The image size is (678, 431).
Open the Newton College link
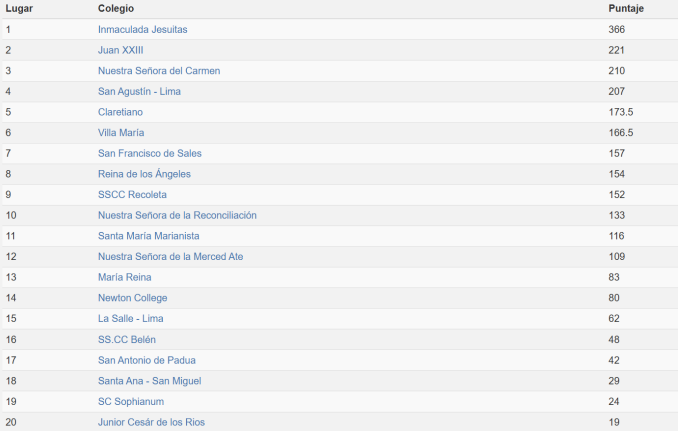(x=133, y=298)
